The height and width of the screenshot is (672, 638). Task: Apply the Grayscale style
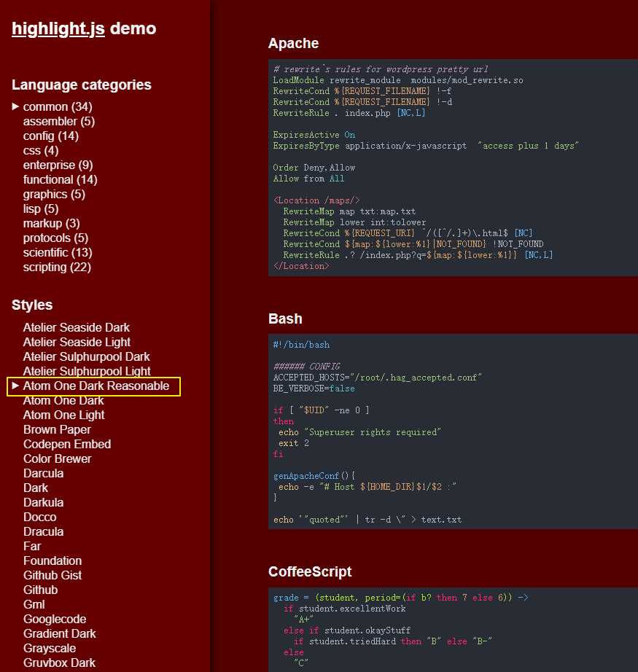tap(50, 648)
